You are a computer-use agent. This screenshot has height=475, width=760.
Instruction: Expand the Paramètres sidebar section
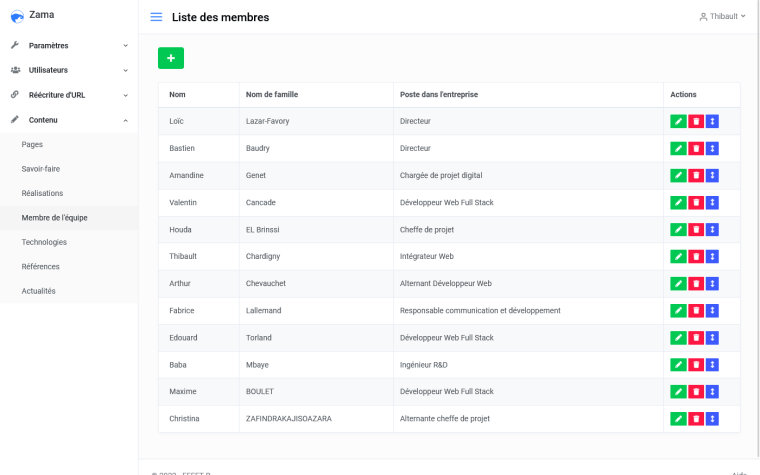click(69, 45)
